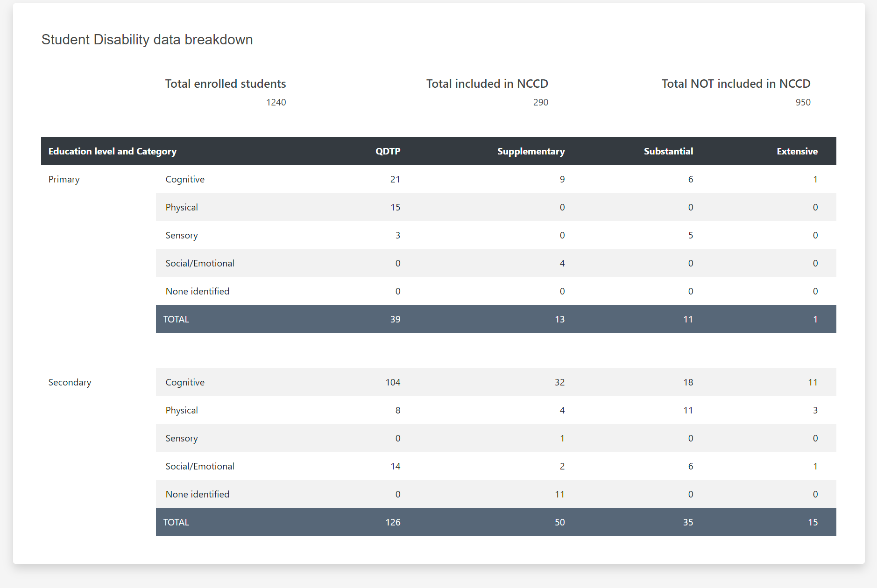This screenshot has width=877, height=588.
Task: Click the Substantial column header
Action: 668,151
